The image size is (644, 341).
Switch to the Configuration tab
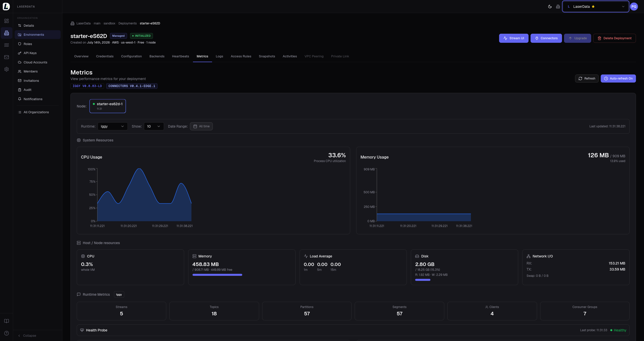[x=131, y=56]
